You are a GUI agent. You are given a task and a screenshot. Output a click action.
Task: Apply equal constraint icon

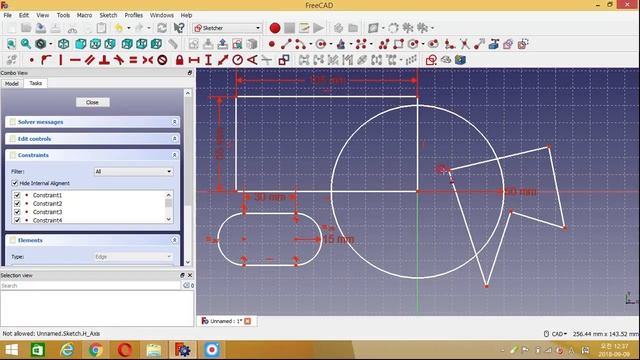point(133,60)
